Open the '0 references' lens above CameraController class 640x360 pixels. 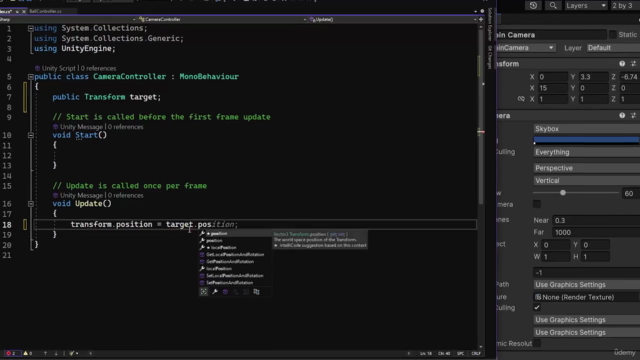point(98,69)
